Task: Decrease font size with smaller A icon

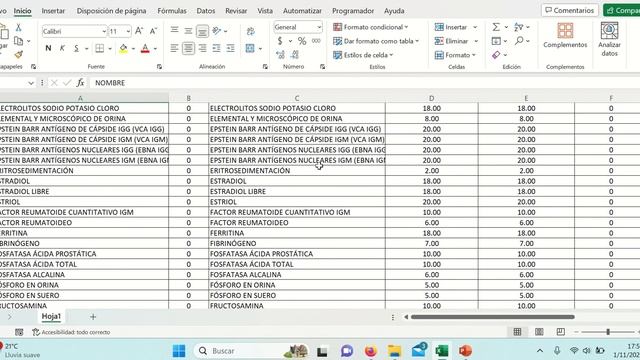Action: pos(153,31)
